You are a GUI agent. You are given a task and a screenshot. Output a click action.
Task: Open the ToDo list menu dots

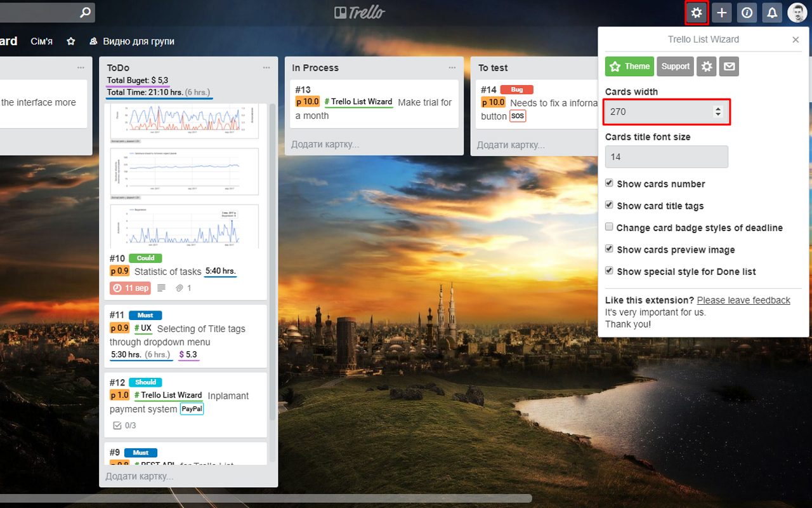pyautogui.click(x=266, y=67)
